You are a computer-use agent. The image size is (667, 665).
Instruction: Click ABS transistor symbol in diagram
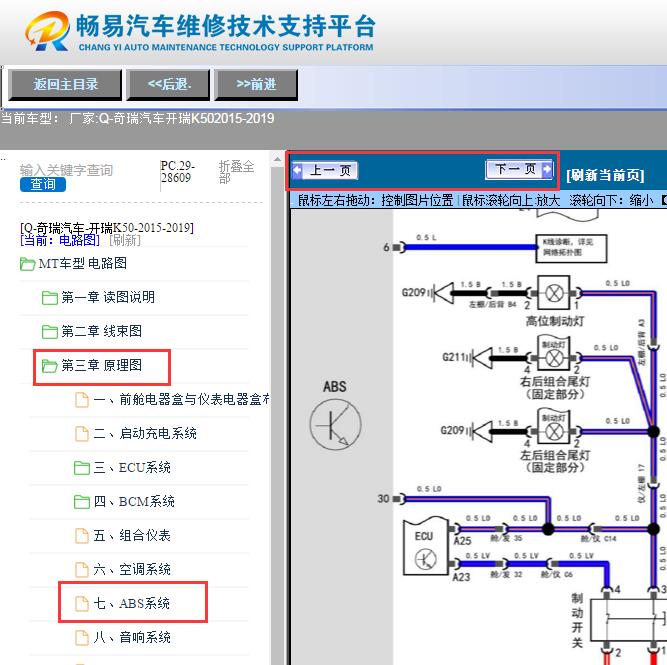click(335, 425)
